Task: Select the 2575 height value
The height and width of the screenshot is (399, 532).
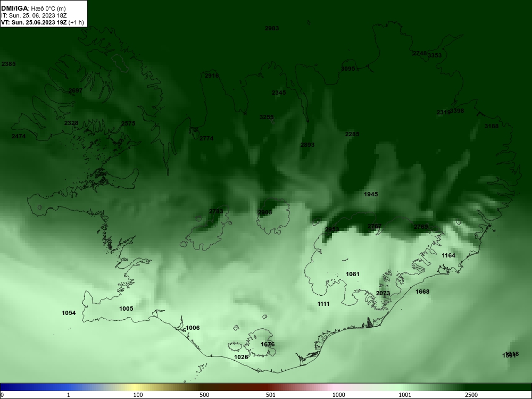Action: 128,123
